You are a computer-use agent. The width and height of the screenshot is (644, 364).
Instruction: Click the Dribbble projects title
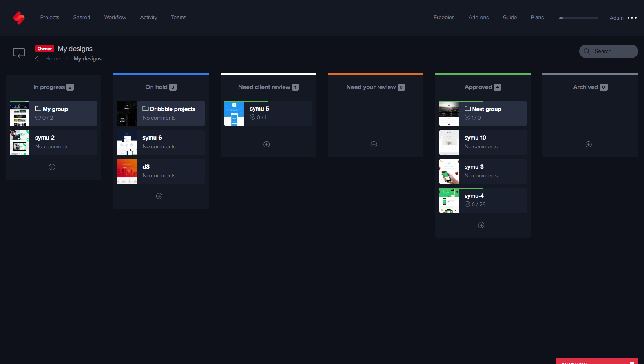pyautogui.click(x=173, y=109)
